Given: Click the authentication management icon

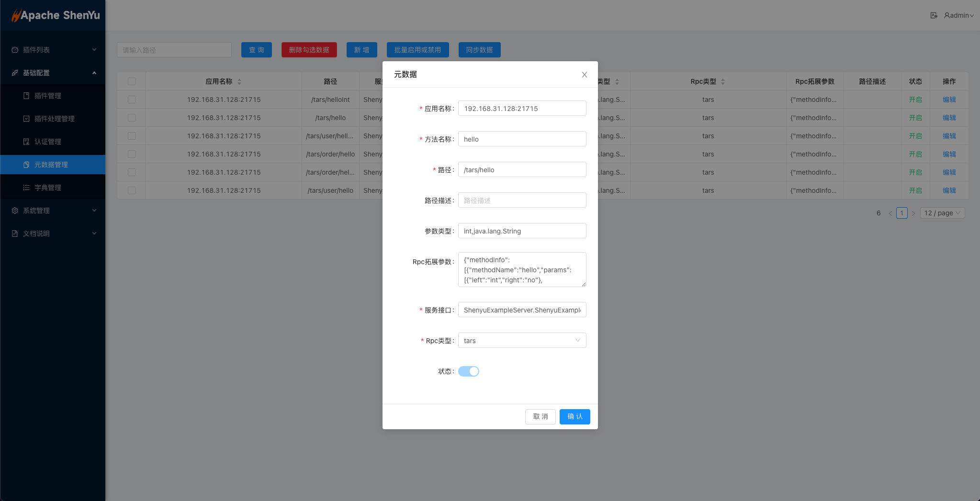Looking at the screenshot, I should (x=26, y=142).
